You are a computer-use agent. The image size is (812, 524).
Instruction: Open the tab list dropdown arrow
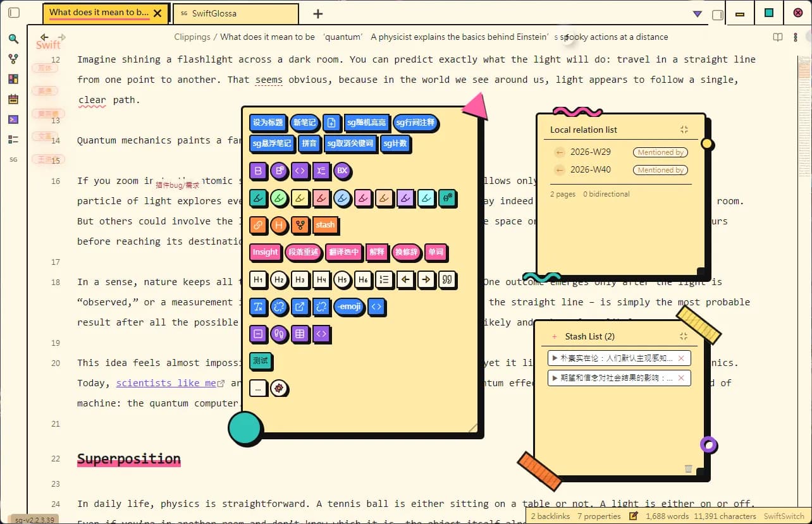tap(697, 14)
